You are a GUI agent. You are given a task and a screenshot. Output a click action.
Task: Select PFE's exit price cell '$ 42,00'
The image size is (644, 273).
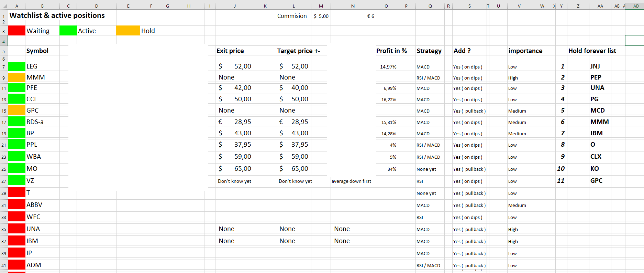[235, 88]
